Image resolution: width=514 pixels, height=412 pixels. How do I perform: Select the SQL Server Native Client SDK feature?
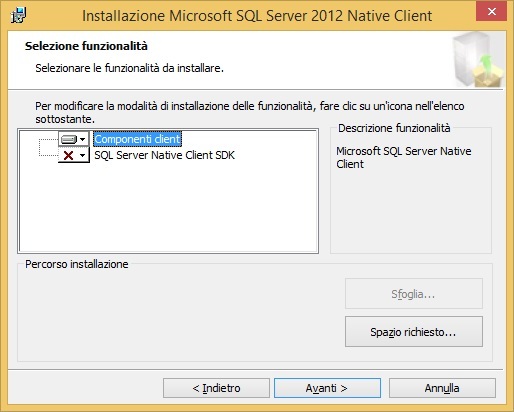click(165, 155)
